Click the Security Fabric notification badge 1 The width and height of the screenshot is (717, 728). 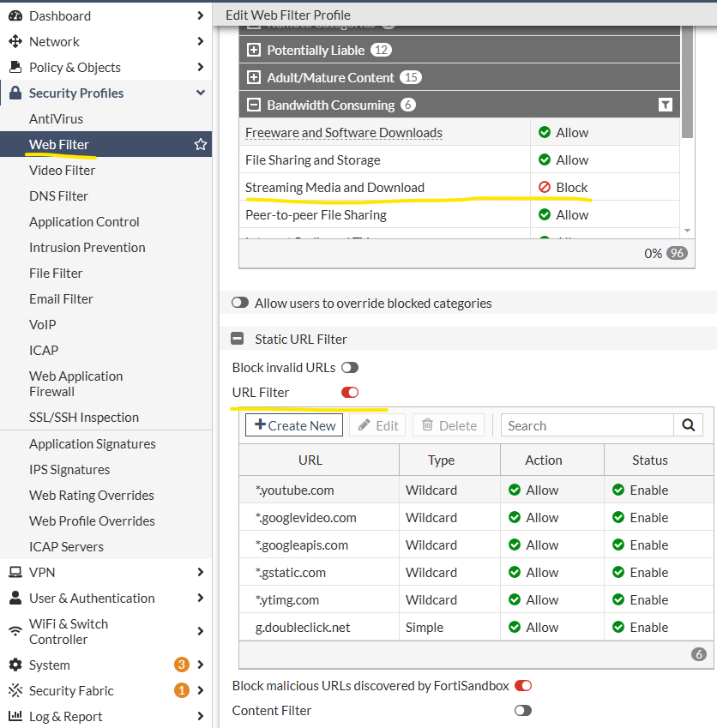182,690
